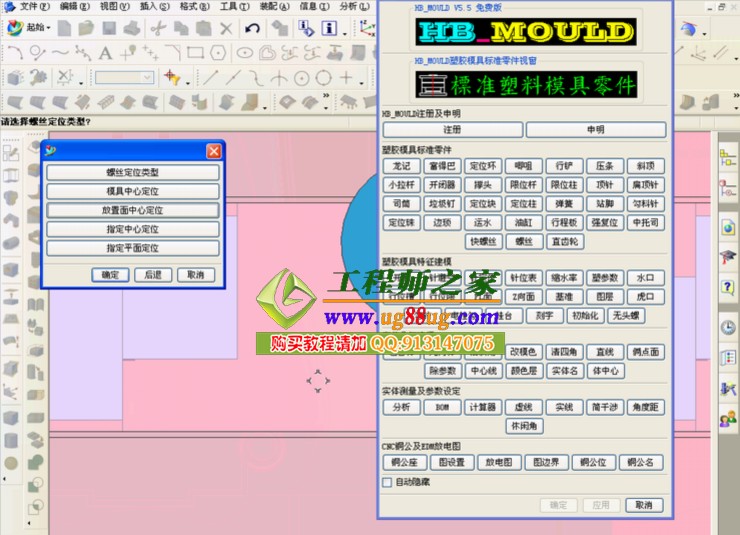Screen dimensions: 740x535
Task: Click the BOM button
Action: click(442, 407)
